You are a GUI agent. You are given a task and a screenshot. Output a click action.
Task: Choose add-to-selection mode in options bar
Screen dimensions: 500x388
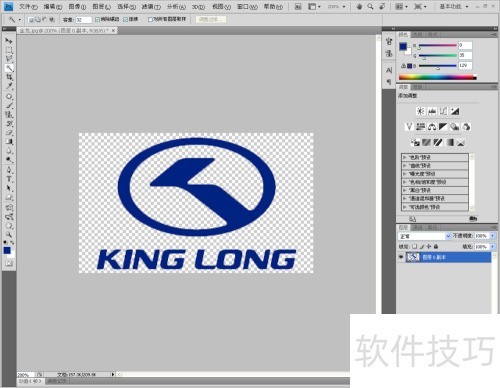(x=38, y=20)
